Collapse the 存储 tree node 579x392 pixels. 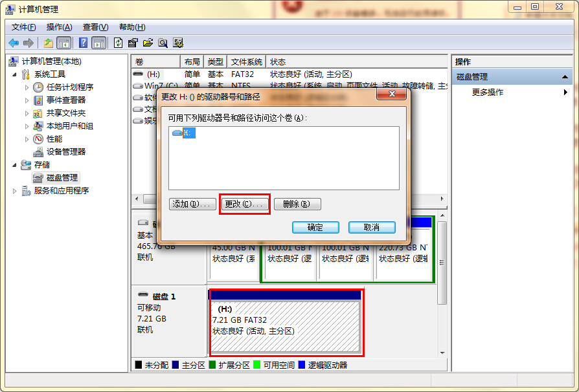click(14, 165)
